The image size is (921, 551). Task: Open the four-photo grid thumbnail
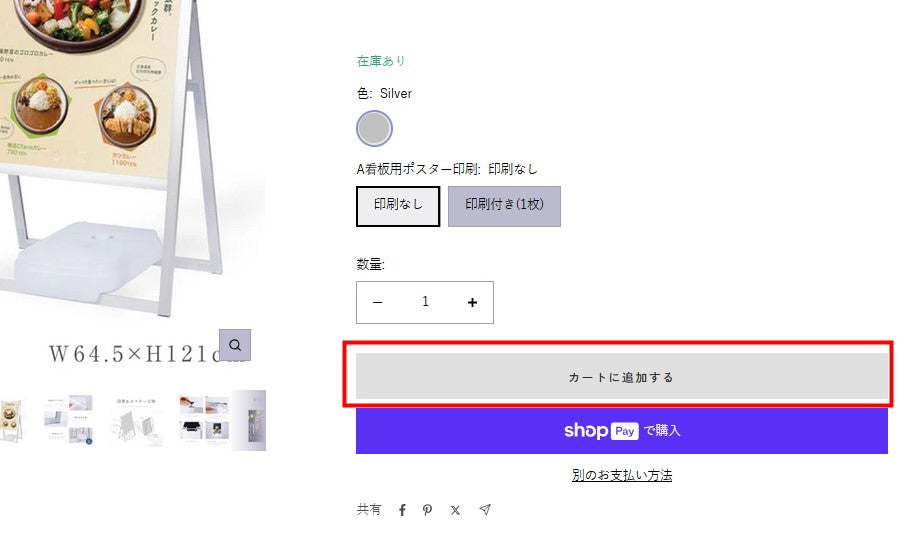[x=203, y=418]
